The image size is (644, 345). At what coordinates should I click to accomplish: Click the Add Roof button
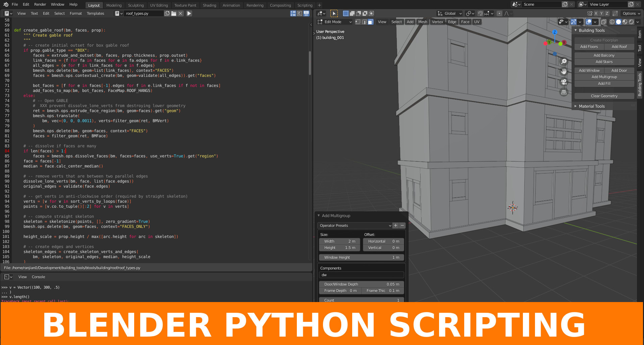click(x=619, y=47)
